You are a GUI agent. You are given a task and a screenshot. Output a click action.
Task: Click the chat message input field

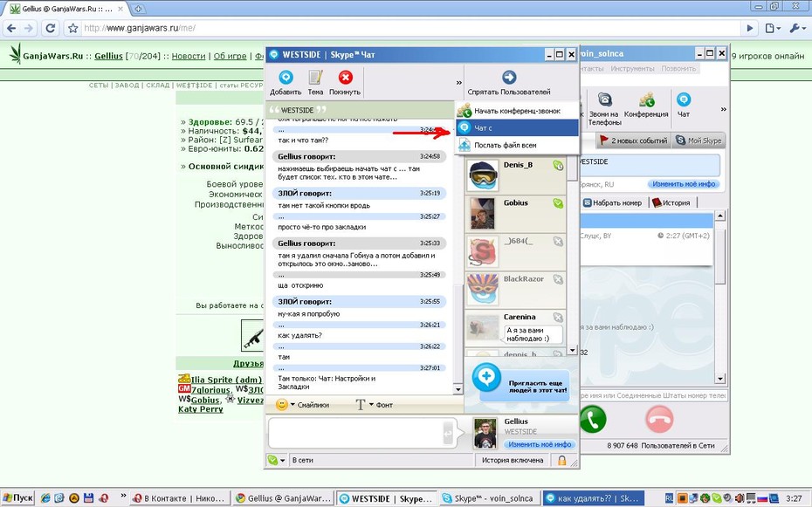354,433
